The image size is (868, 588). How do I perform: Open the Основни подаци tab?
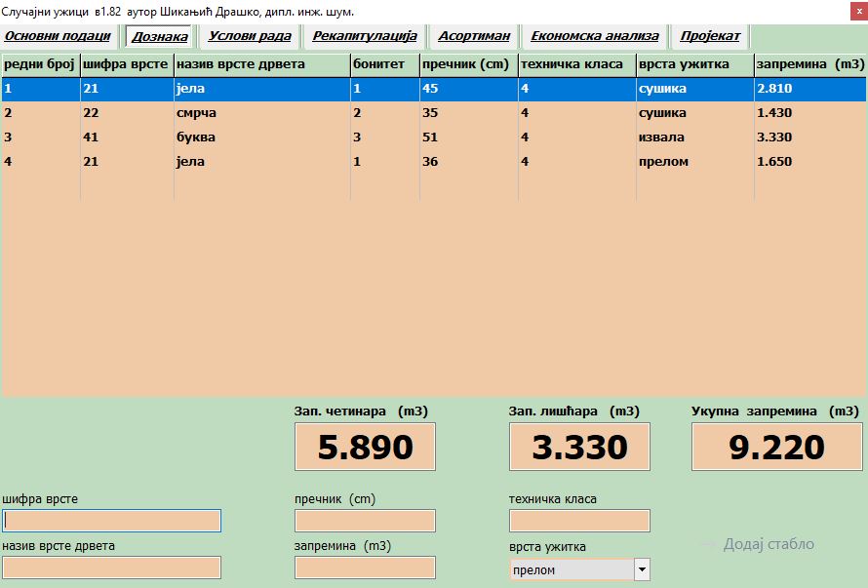tap(59, 36)
